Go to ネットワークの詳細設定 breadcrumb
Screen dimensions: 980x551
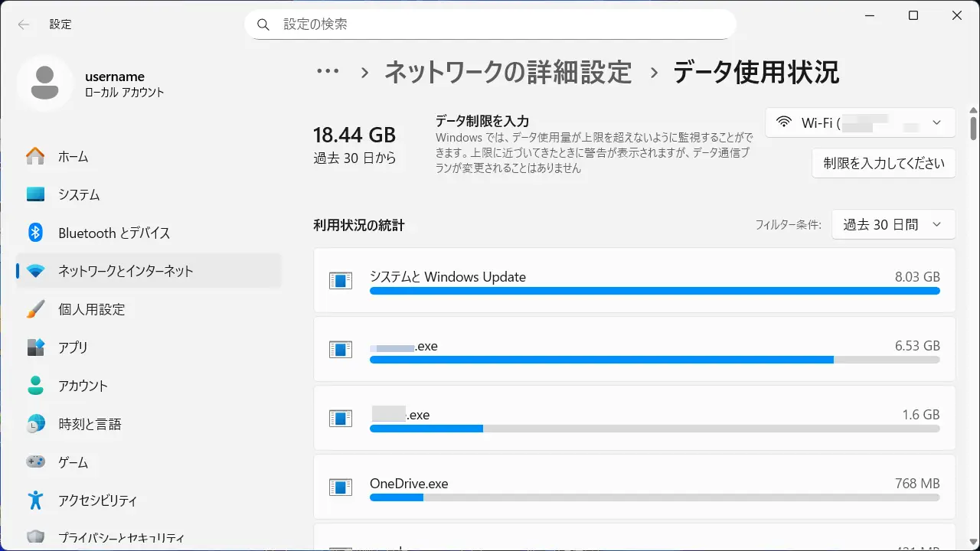coord(508,72)
